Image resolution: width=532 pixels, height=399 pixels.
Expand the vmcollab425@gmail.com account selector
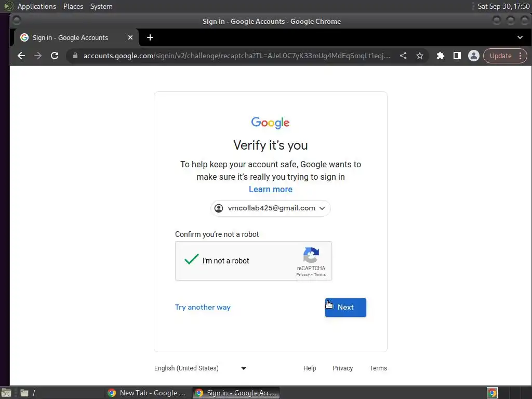270,208
